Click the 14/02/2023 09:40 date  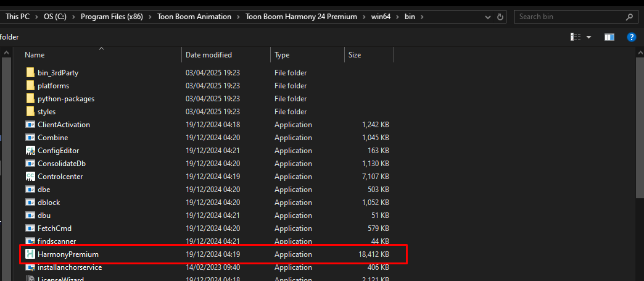coord(213,267)
